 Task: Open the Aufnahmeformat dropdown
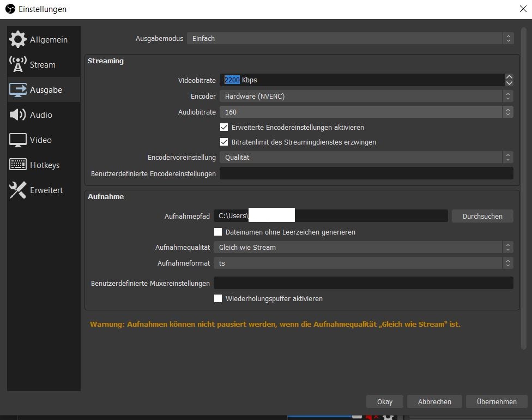point(363,263)
